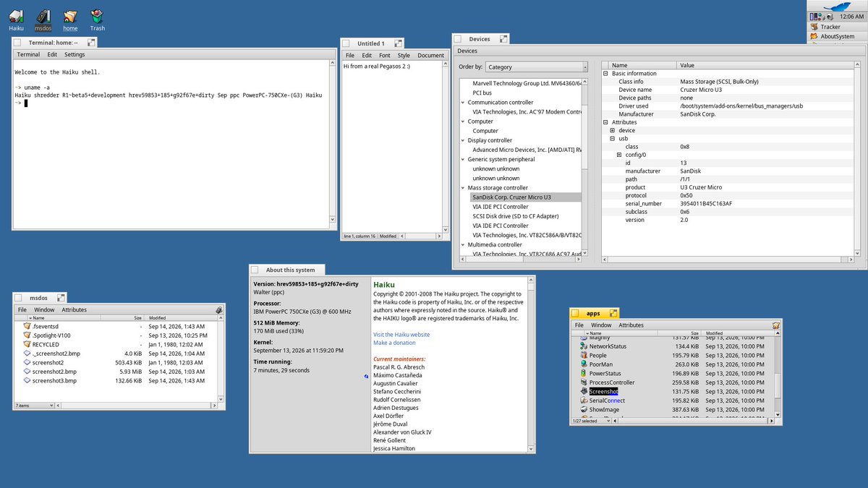
Task: Click the Driver used path value in Devices
Action: (x=741, y=106)
